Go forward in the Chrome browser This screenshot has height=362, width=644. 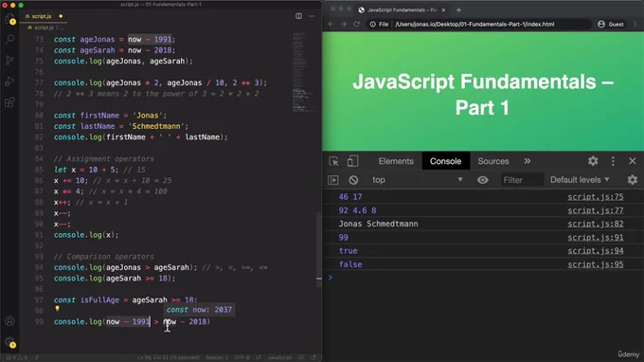coord(344,25)
